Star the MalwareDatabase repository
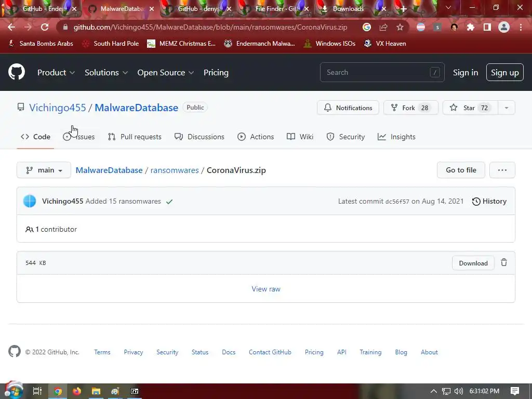The image size is (532, 399). pos(470,108)
